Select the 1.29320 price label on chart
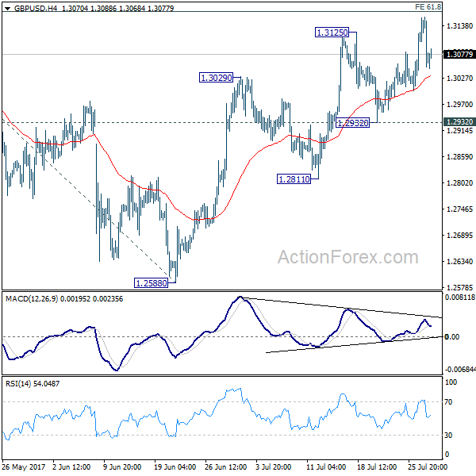The width and height of the screenshot is (476, 476). pyautogui.click(x=353, y=123)
